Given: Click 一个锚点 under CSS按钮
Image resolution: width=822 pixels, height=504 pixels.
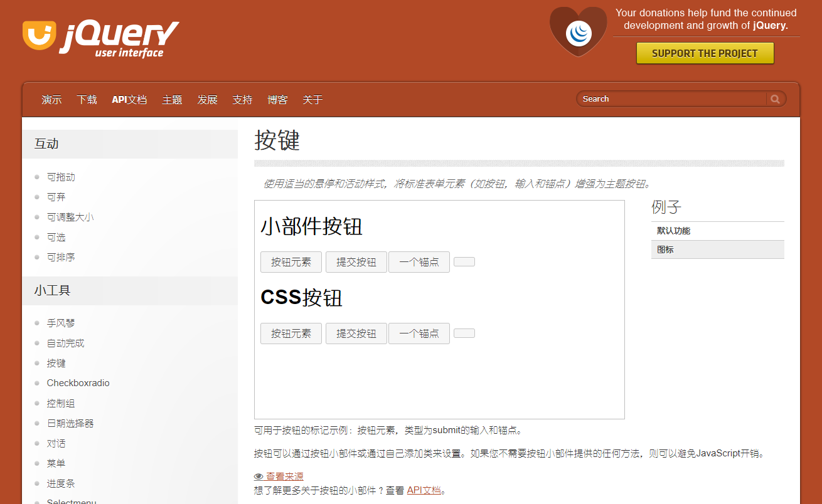Looking at the screenshot, I should [x=419, y=333].
